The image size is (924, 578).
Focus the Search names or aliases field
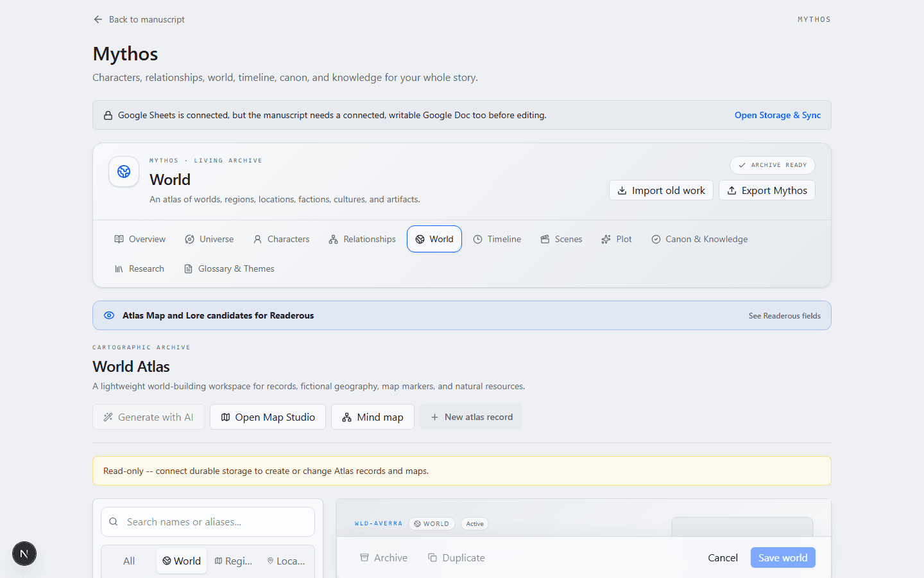208,522
